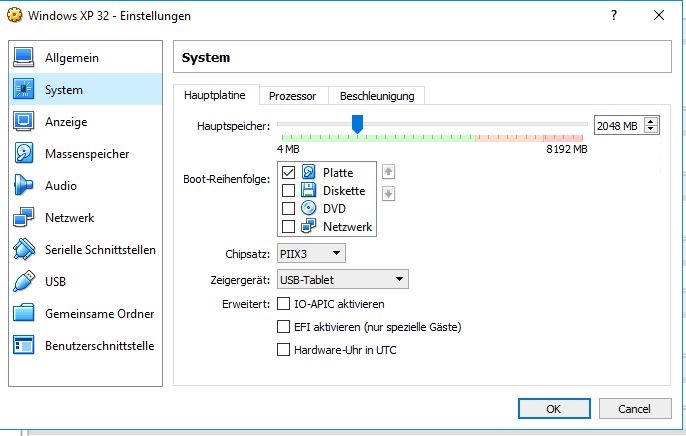
Task: Click the Diskette floppy icon in boot list
Action: coord(308,190)
